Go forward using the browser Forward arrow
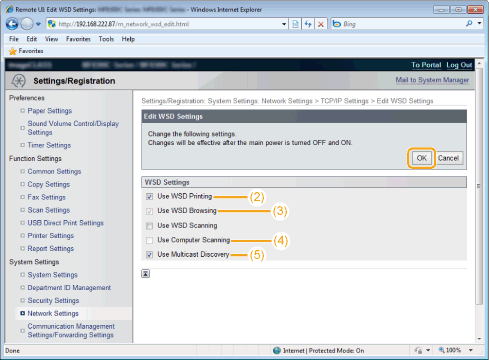The image size is (489, 361). [27, 24]
